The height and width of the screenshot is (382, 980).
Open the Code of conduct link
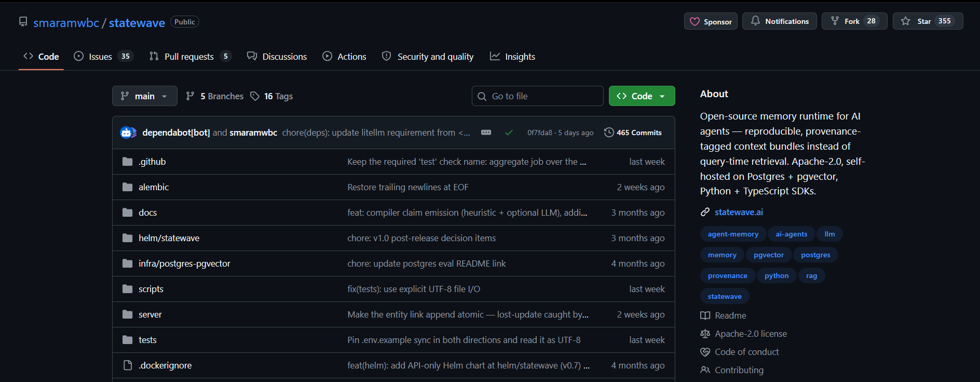point(740,352)
